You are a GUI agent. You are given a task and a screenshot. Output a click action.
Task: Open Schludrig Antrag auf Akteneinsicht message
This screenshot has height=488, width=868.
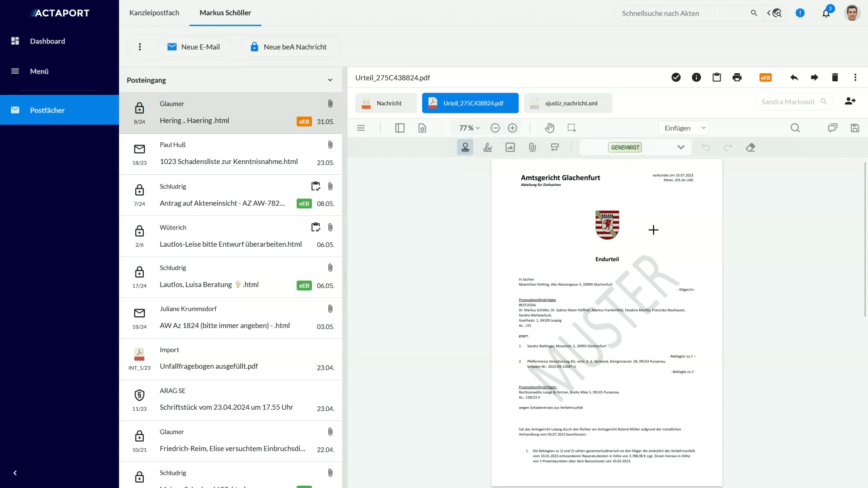(x=231, y=195)
